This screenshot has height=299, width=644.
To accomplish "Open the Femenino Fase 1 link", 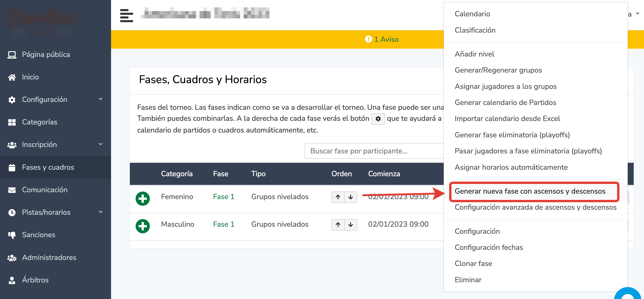I will 223,197.
